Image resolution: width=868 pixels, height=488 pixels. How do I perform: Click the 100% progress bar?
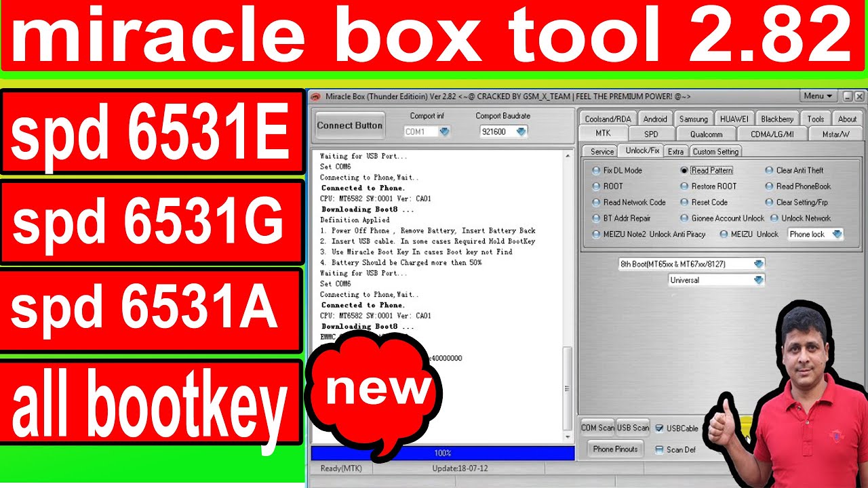coord(443,453)
